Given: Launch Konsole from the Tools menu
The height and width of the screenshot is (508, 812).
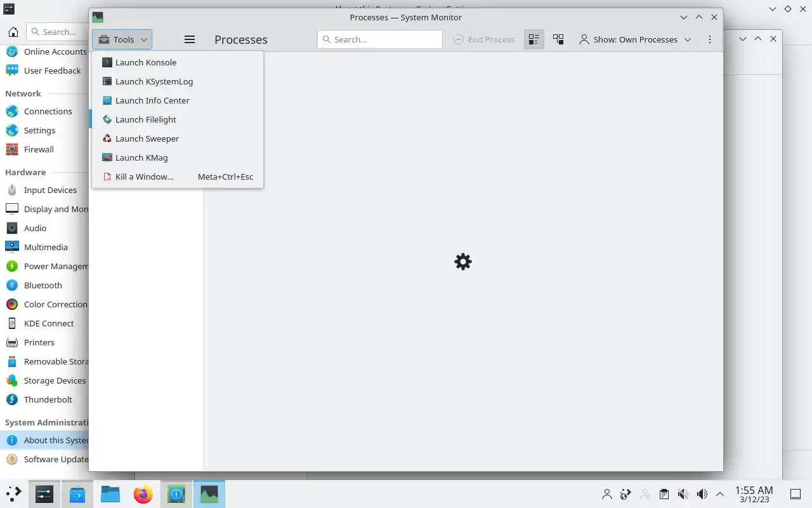Looking at the screenshot, I should point(178,62).
